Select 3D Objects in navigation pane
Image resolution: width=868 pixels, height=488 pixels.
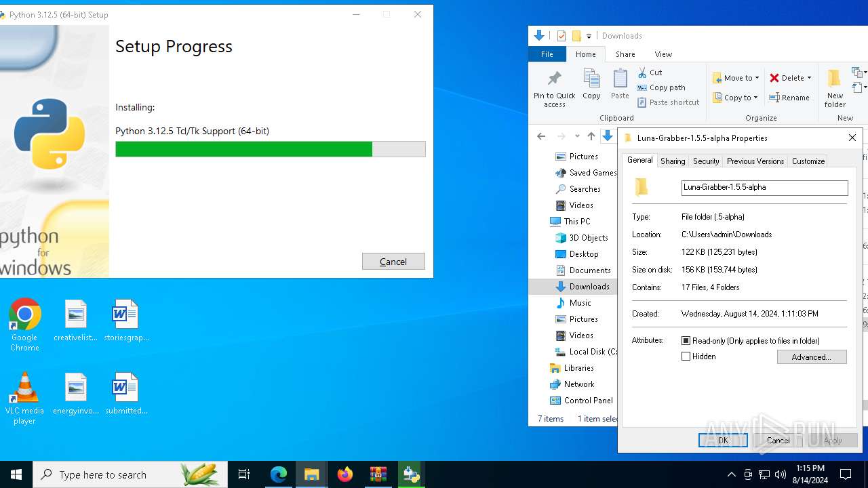(x=581, y=238)
